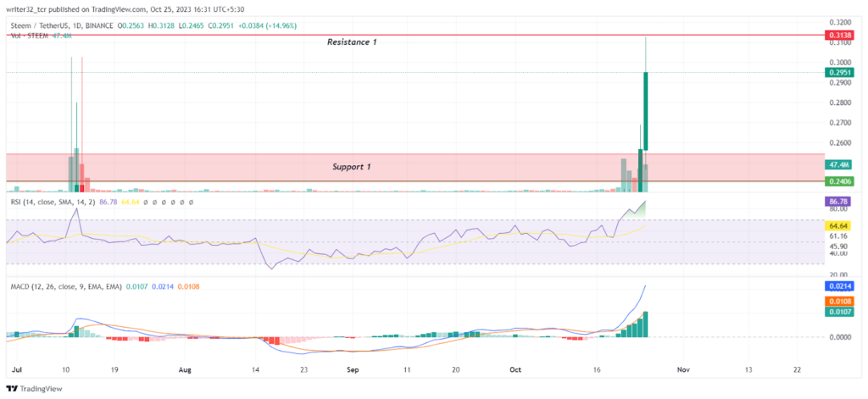Click the green 0.2951 last price tag
The height and width of the screenshot is (399, 868).
[839, 73]
